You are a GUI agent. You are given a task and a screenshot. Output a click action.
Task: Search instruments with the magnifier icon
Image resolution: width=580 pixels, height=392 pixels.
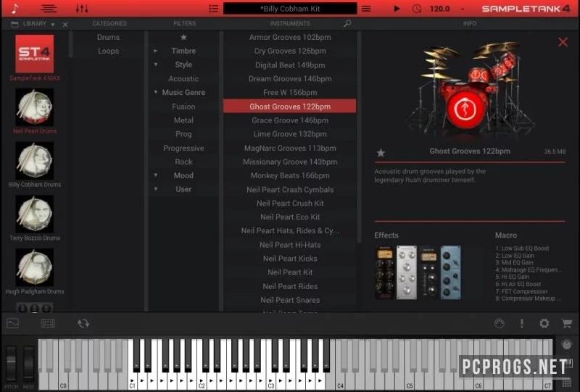(347, 24)
